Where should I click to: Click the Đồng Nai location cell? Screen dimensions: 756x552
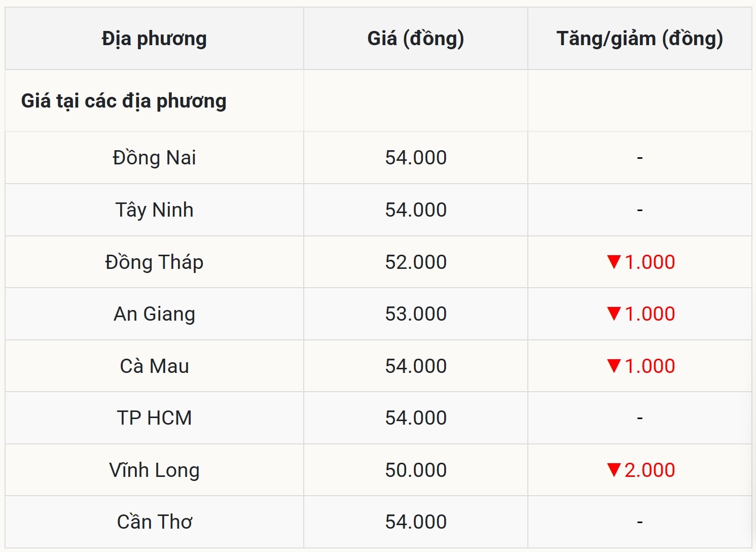pos(154,158)
